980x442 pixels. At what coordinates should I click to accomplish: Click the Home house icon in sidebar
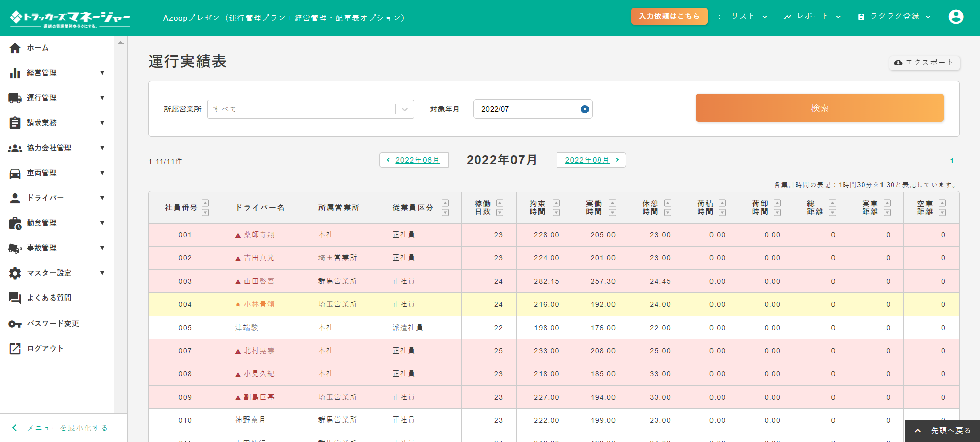15,48
